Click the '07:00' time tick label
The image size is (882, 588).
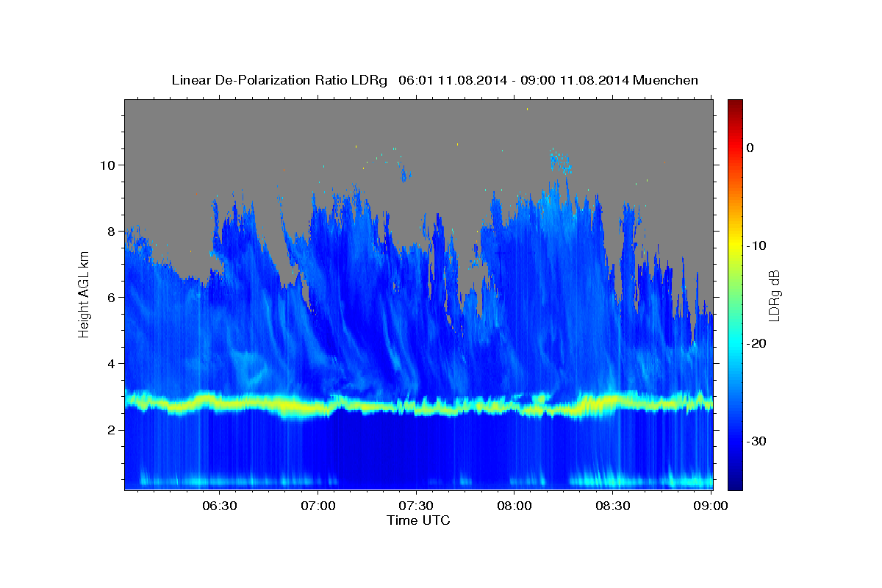pos(318,506)
